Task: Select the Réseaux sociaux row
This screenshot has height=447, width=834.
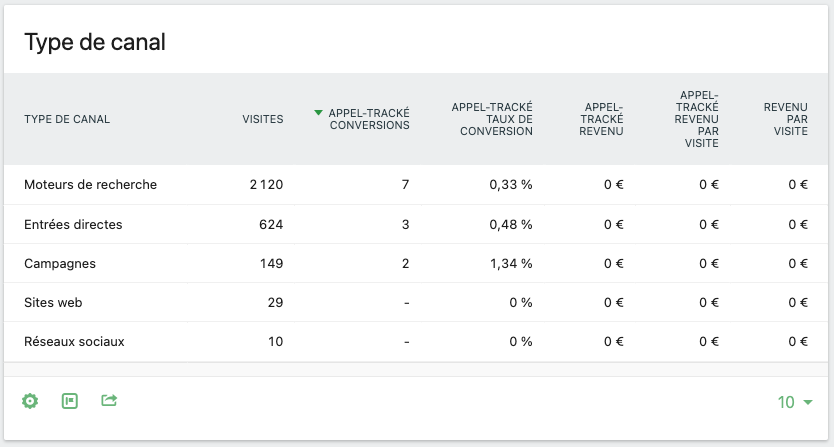Action: 416,342
